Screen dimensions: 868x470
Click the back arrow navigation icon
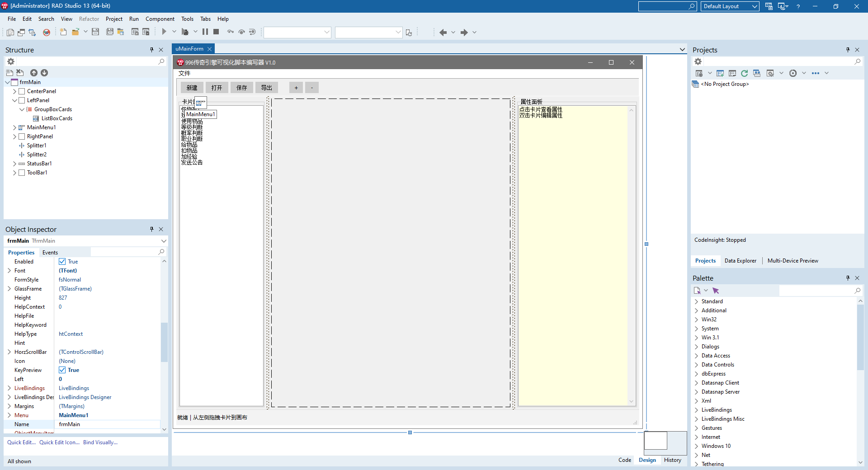(x=443, y=32)
